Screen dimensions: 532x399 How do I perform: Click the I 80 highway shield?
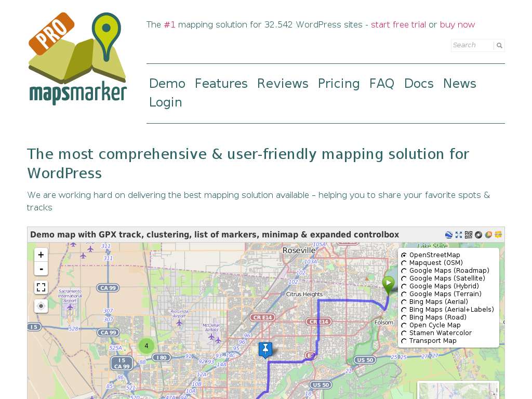(162, 357)
